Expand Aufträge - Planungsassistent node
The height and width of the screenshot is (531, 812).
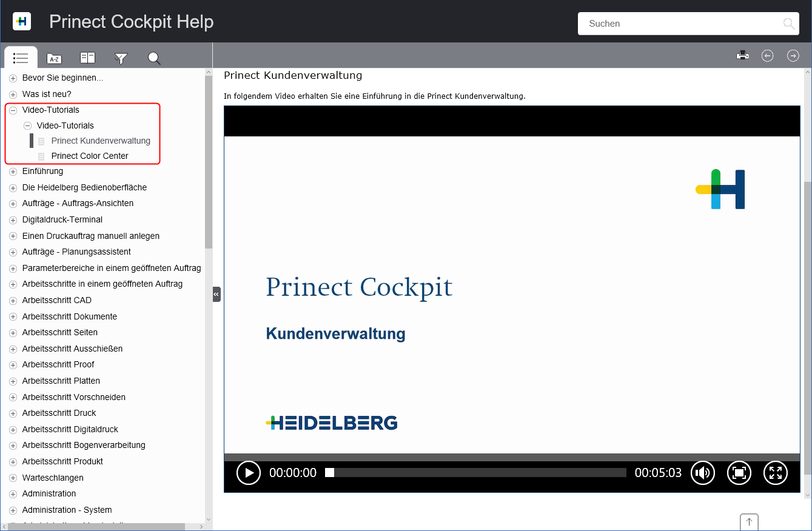(13, 252)
